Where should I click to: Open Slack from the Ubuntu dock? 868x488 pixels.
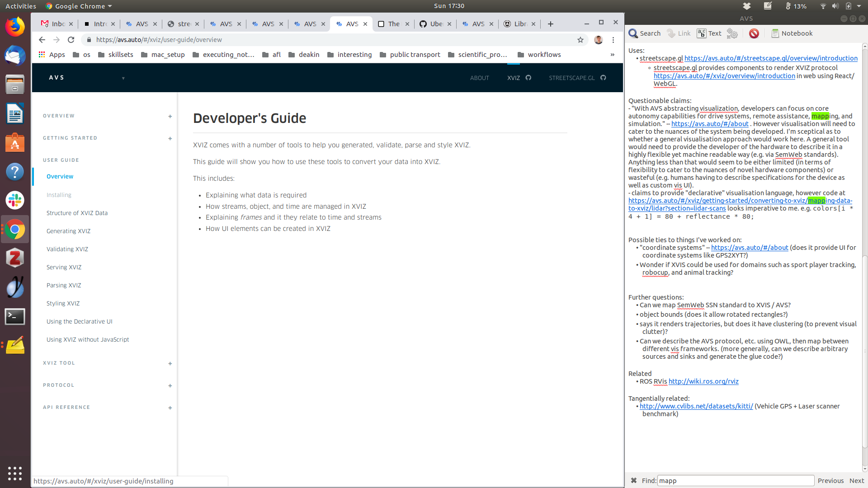[15, 200]
